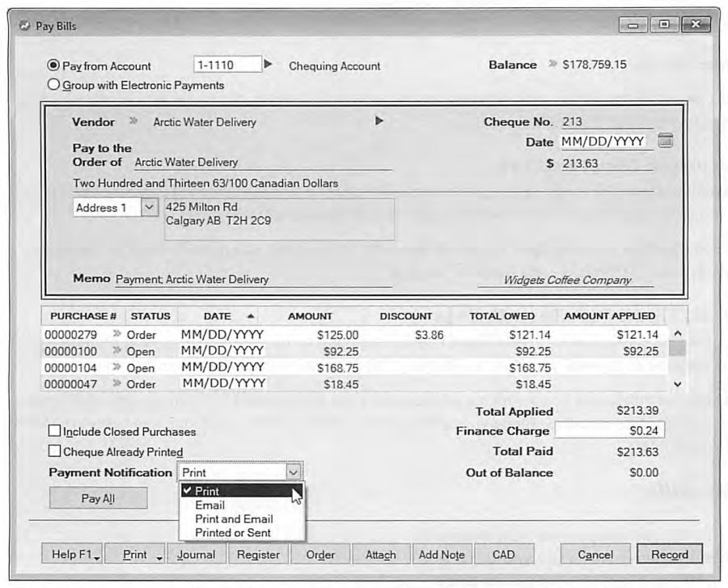This screenshot has width=728, height=588.
Task: Expand the Address 1 dropdown
Action: coord(149,207)
